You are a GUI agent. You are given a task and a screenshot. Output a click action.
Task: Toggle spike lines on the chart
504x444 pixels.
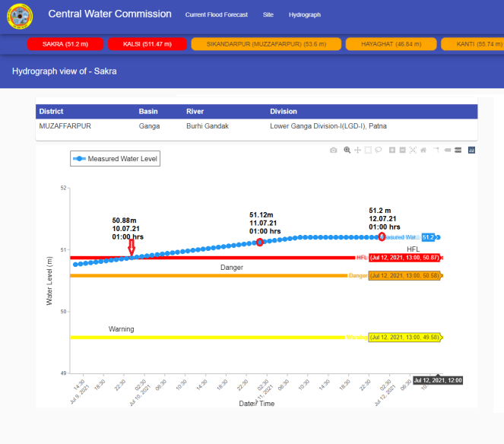click(x=436, y=151)
